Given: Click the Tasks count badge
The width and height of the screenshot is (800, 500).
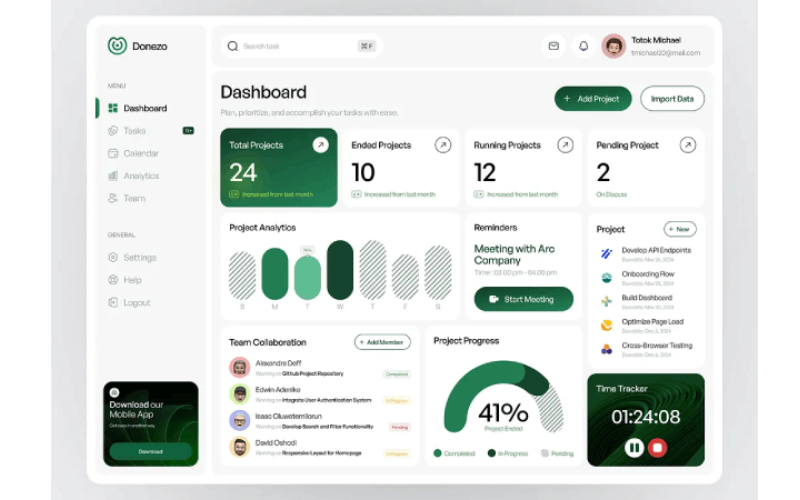Looking at the screenshot, I should [x=188, y=131].
